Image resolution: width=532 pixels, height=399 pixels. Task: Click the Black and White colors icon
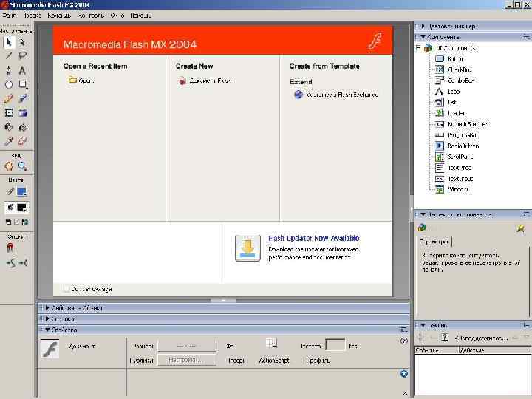click(x=8, y=222)
